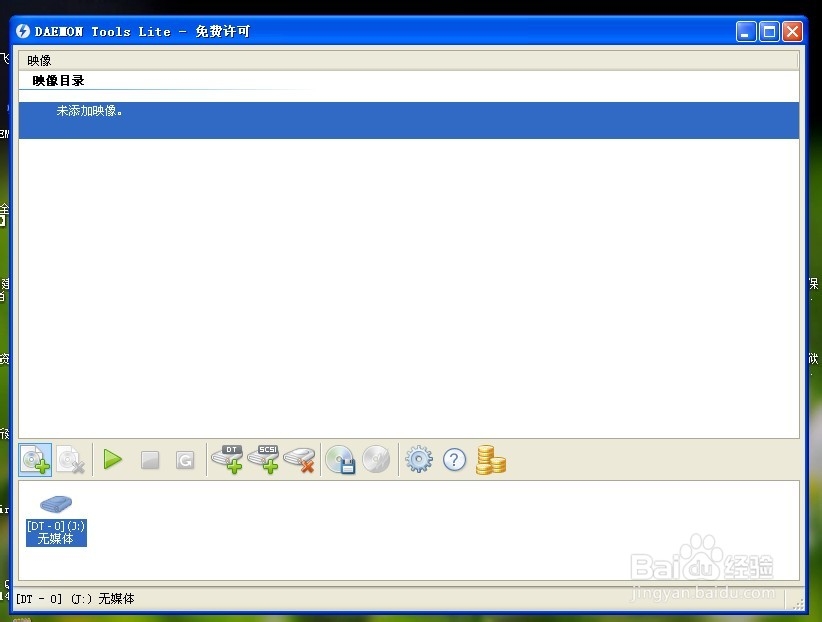
Task: Minimize the DAEMON Tools Lite window
Action: 745,31
